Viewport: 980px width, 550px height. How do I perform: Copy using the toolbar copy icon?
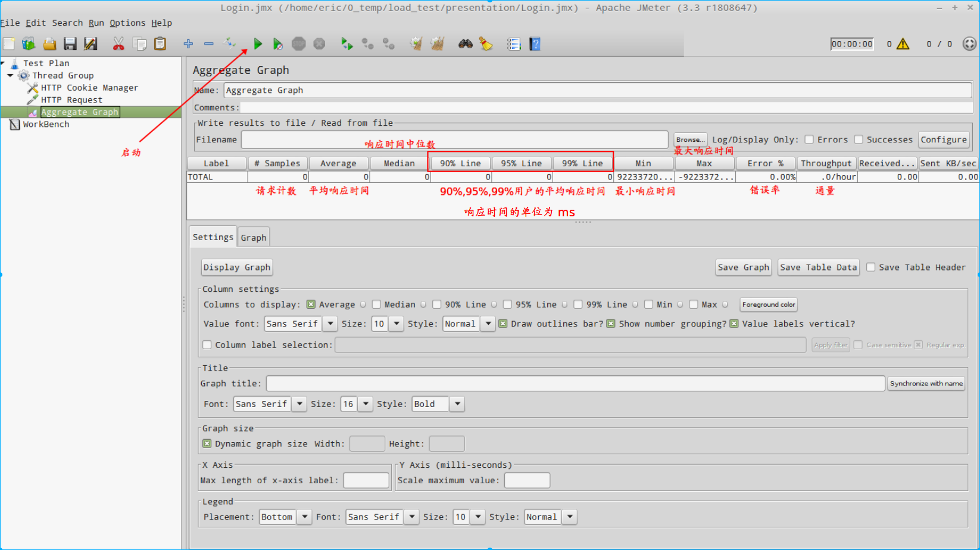[140, 43]
